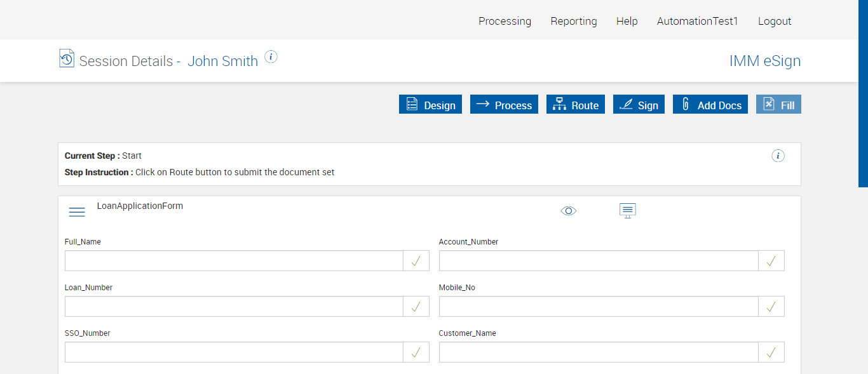Screen dimensions: 868x374
Task: Expand the AutomationTest1 user menu
Action: pyautogui.click(x=698, y=21)
